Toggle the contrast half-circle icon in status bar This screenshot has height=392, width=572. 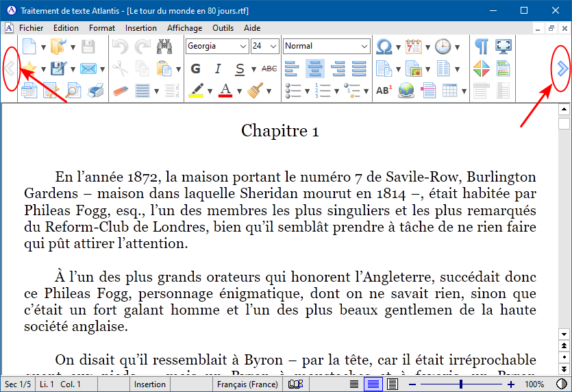(562, 384)
